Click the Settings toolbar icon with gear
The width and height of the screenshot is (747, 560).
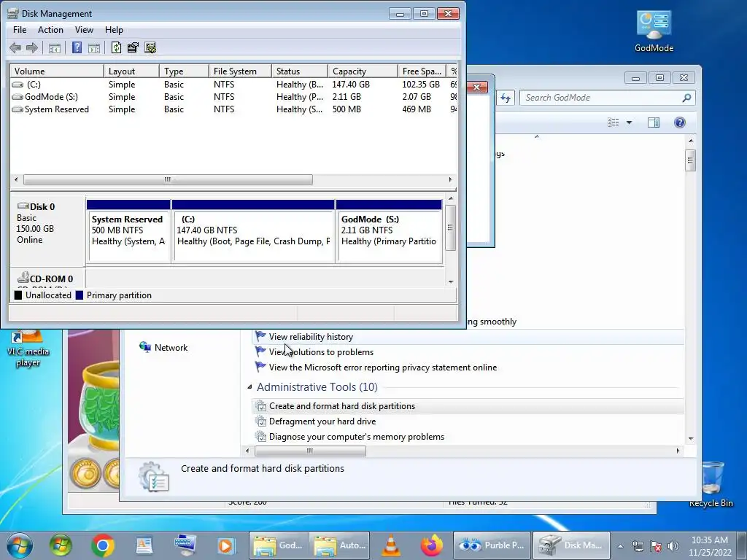(150, 47)
